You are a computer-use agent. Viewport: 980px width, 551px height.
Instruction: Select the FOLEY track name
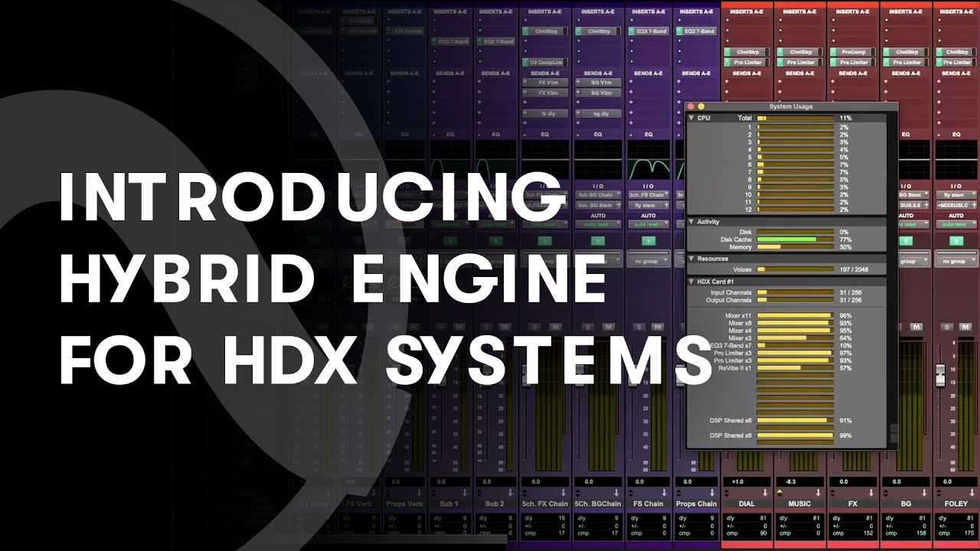(956, 504)
